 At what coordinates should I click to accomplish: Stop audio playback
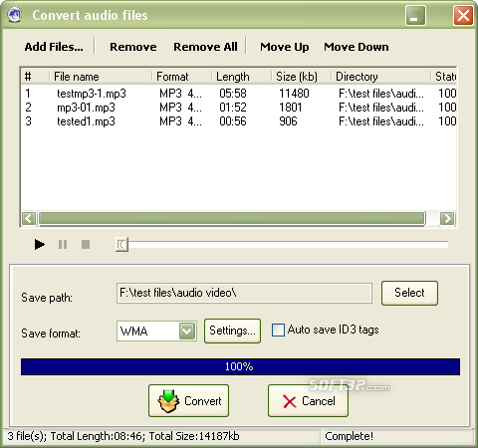point(86,245)
